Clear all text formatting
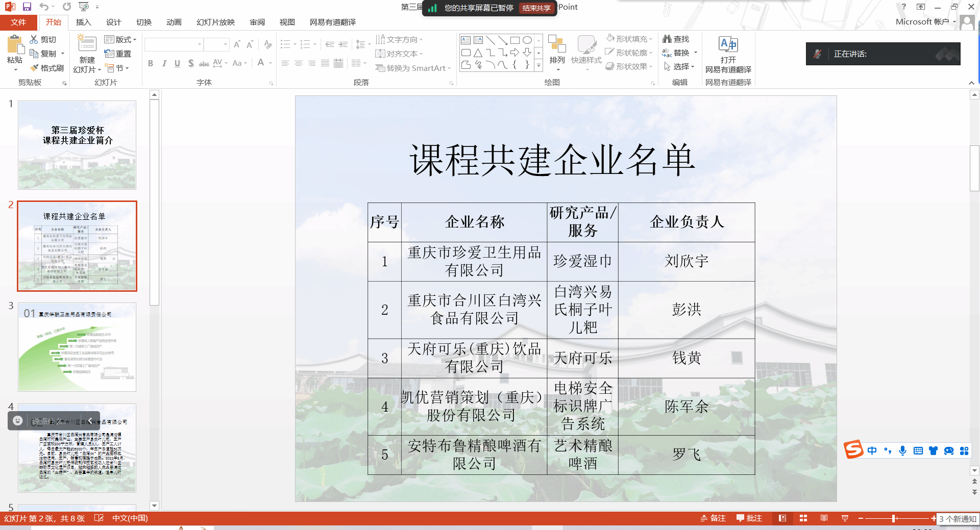980x530 pixels. coord(268,45)
